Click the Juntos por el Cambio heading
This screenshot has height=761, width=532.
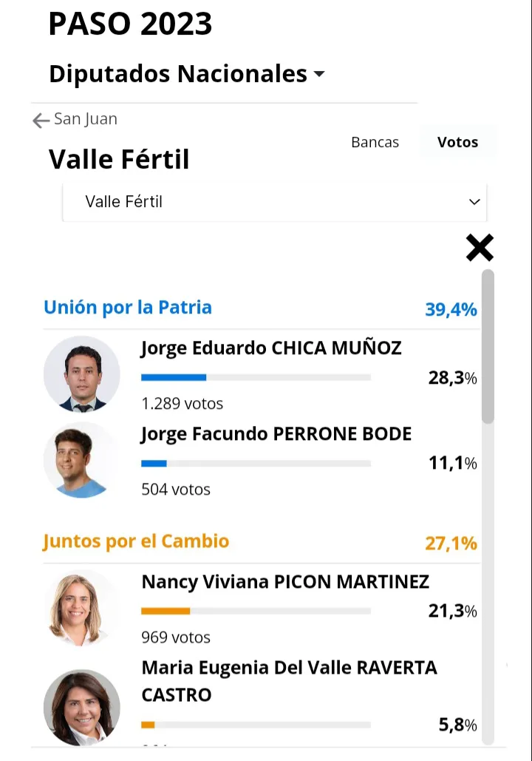pyautogui.click(x=136, y=541)
